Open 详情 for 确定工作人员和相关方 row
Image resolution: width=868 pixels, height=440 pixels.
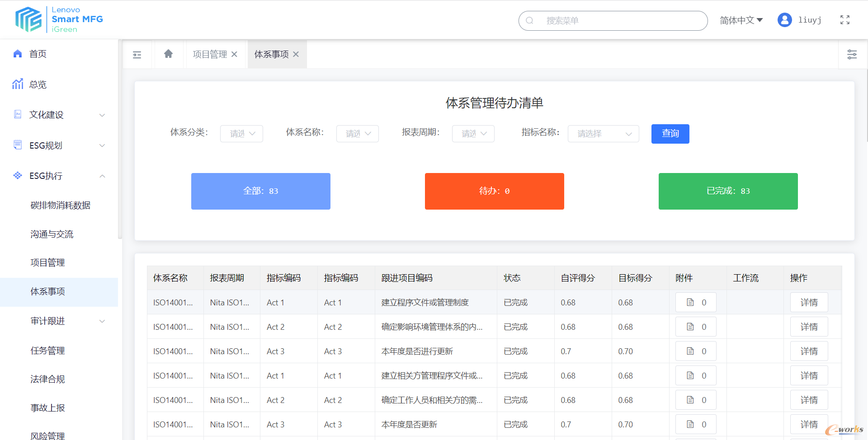click(x=809, y=400)
